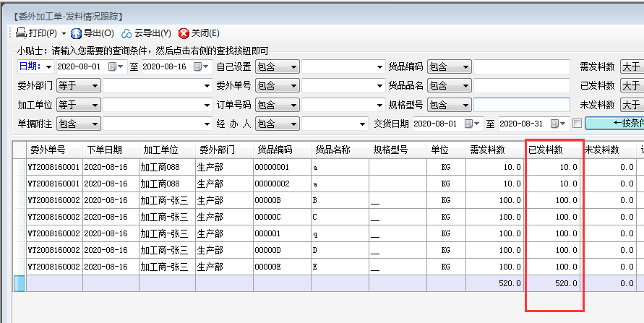The width and height of the screenshot is (644, 323).
Task: Toggle checkbox beside delivery date range
Action: coord(576,124)
